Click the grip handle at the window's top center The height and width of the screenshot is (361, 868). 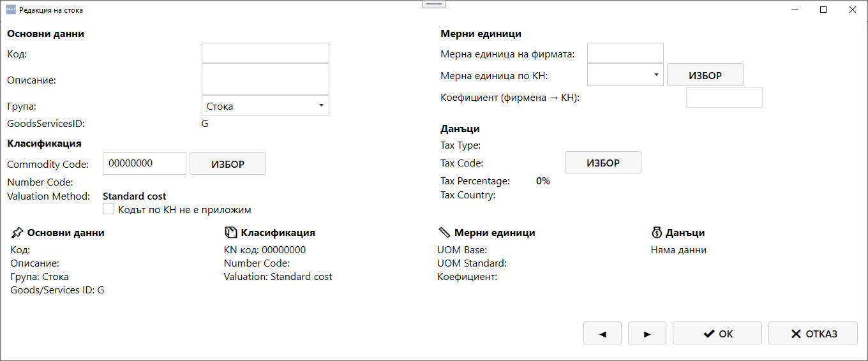point(434,4)
